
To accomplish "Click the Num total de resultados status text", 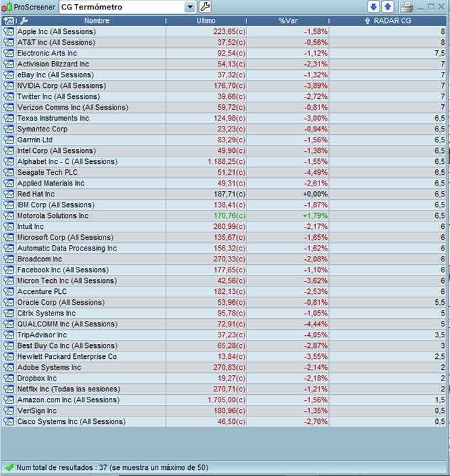I will click(112, 467).
